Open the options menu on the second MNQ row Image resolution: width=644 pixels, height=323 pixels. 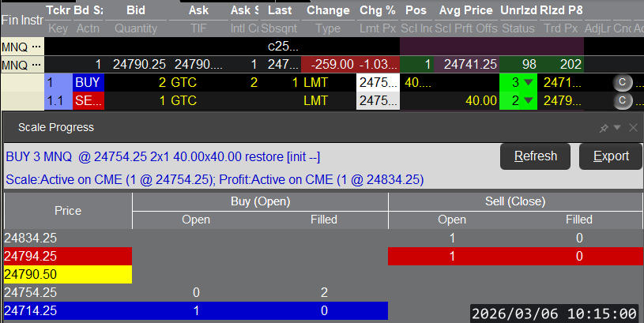tap(36, 64)
